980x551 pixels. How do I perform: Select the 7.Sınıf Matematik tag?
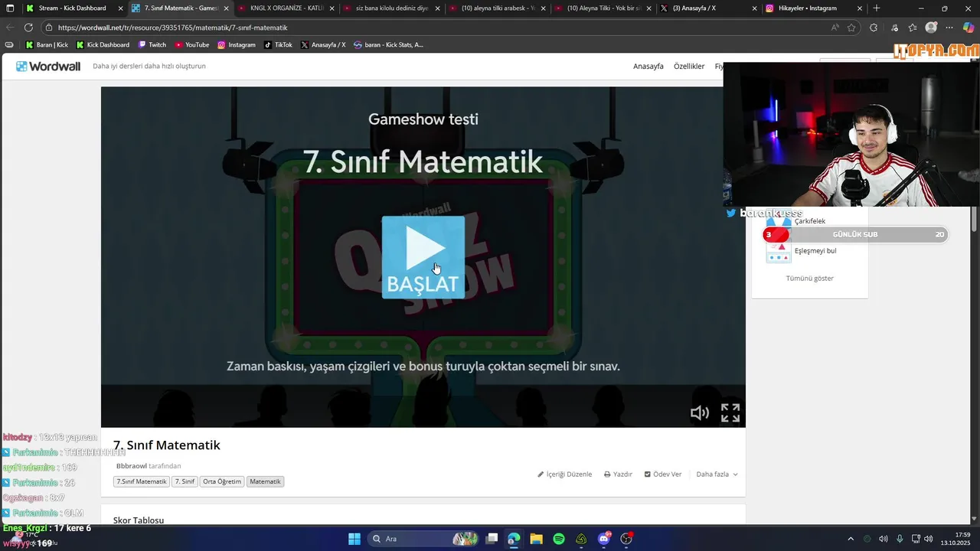142,481
